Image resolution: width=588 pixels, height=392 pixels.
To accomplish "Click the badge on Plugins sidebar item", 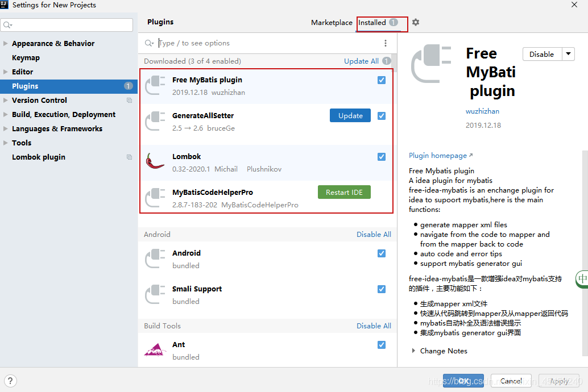I will [129, 86].
